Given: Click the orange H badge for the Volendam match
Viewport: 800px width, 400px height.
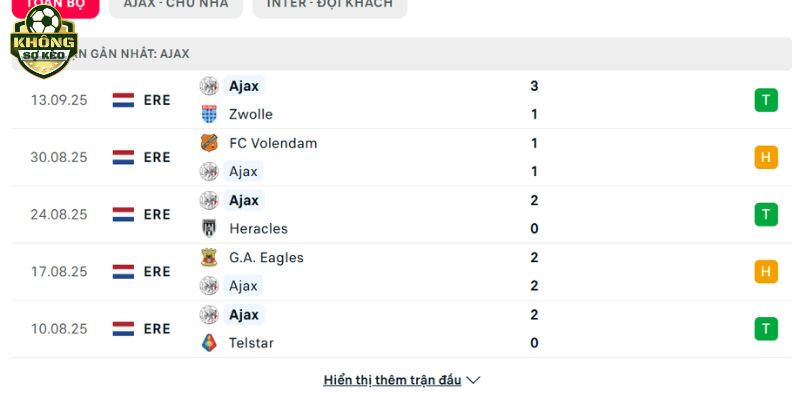Looking at the screenshot, I should (766, 157).
